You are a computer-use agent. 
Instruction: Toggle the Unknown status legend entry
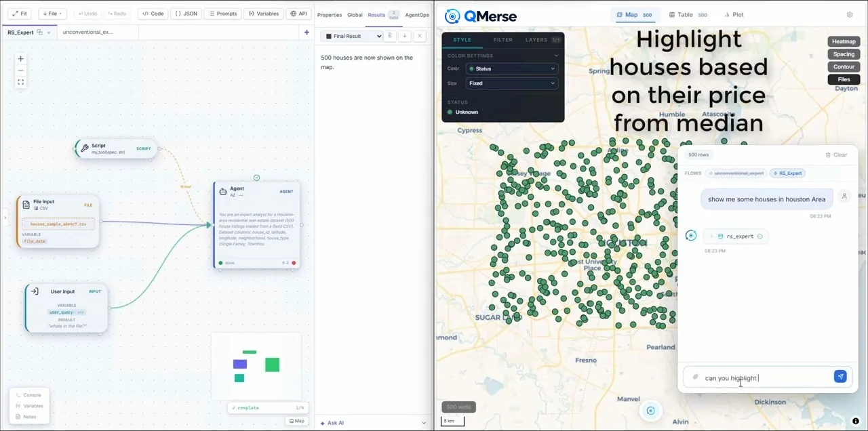[x=462, y=112]
